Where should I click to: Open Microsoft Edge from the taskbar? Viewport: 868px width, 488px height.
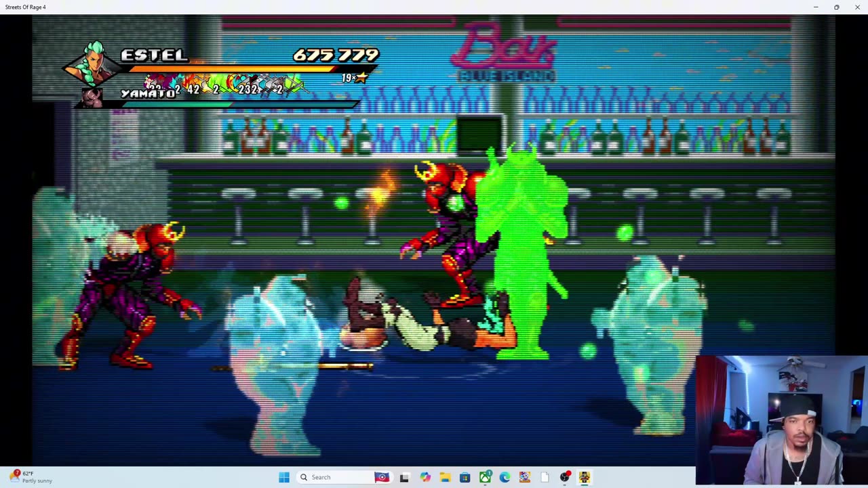tap(505, 477)
